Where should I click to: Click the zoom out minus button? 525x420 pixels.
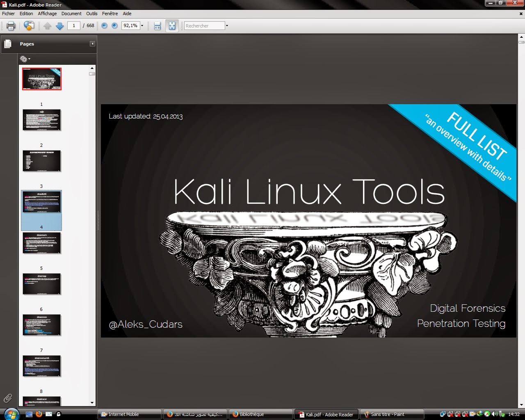pos(104,25)
